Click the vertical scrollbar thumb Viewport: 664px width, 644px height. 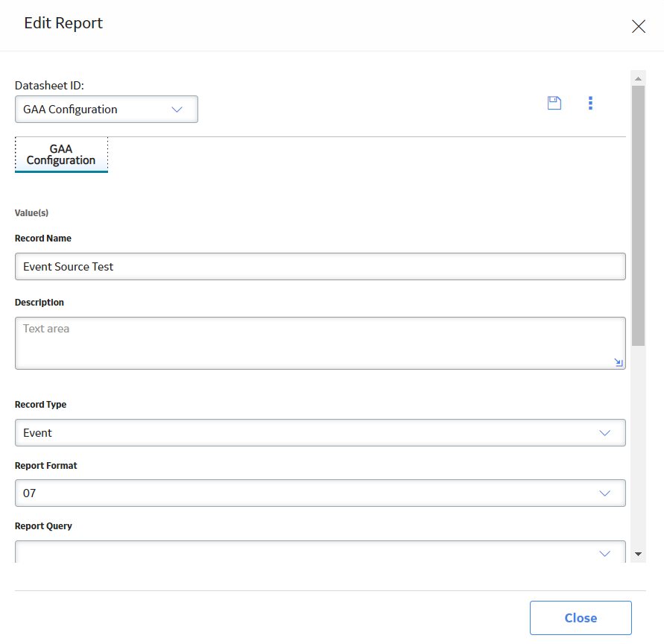(638, 215)
